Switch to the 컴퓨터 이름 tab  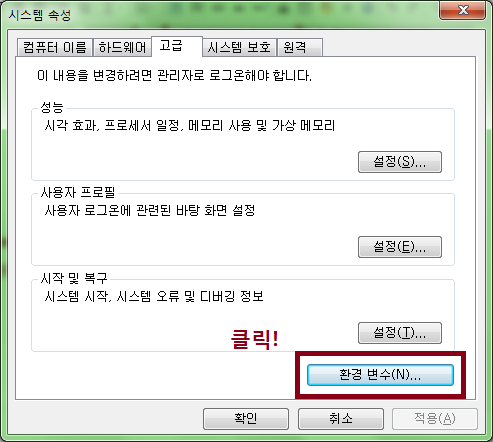tap(55, 47)
